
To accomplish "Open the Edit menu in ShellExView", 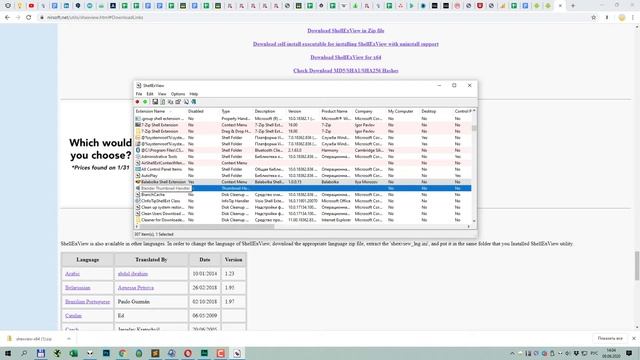I will 150,94.
